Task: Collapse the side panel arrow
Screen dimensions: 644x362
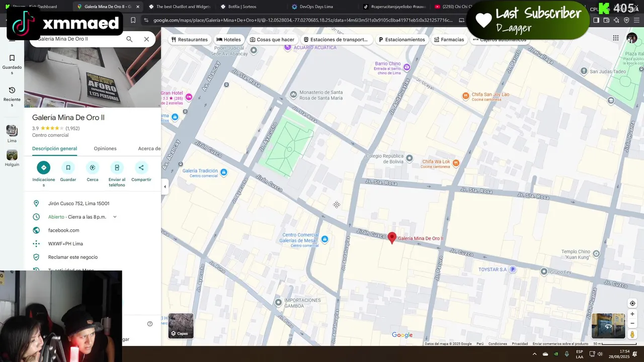Action: coord(165,187)
